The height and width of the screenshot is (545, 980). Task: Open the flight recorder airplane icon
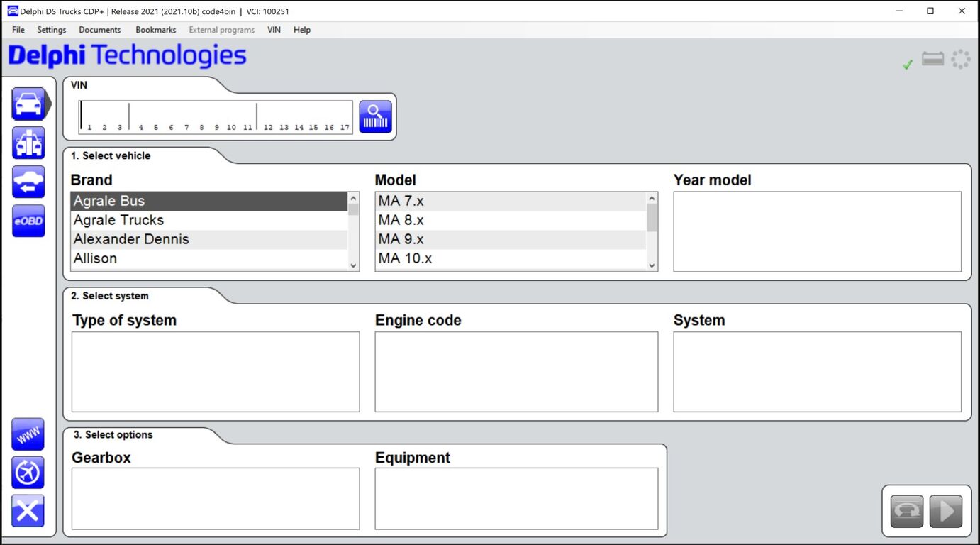28,473
